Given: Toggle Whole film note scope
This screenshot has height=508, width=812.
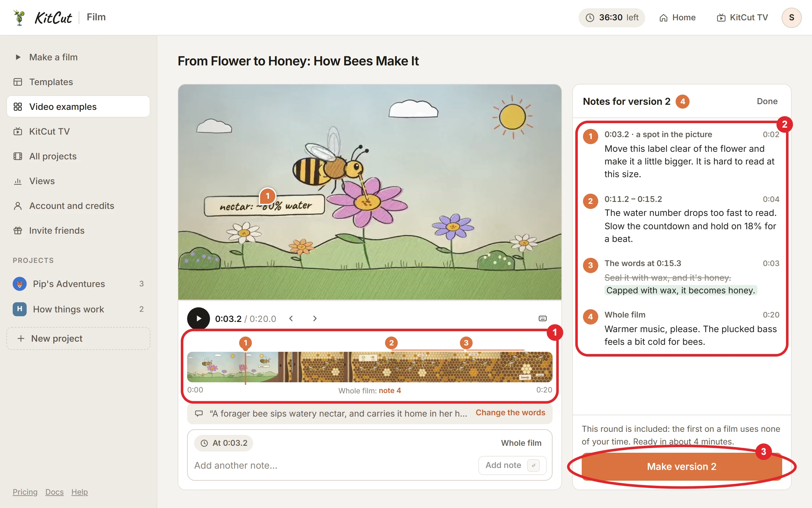Looking at the screenshot, I should tap(521, 443).
